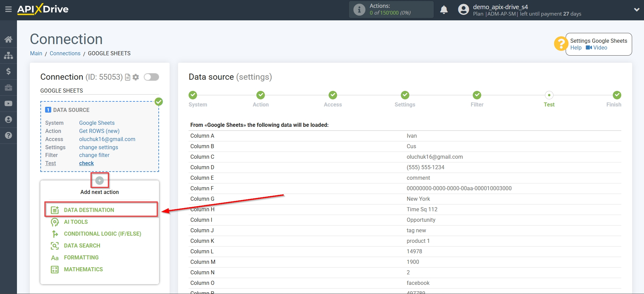
Task: Open the connections sitemap sidebar icon
Action: coord(8,55)
